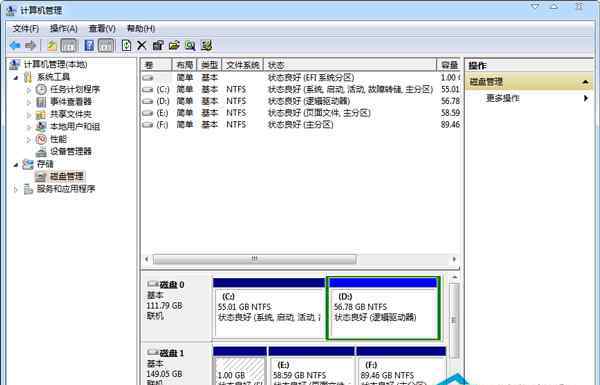Collapse the 系统工具 tree node arrow
Screen dimensions: 600x385
(16, 78)
